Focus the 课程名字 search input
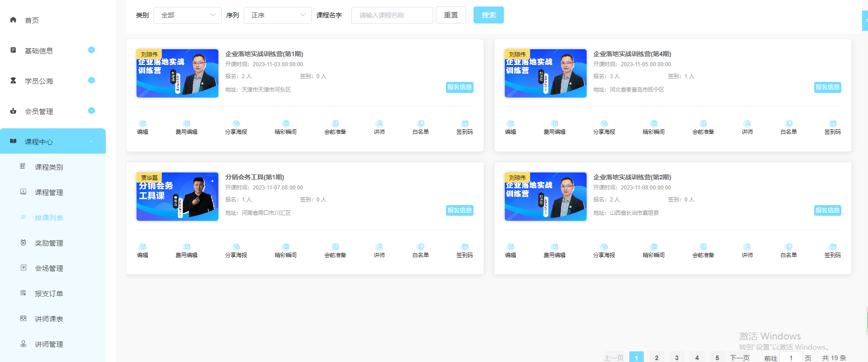 [392, 15]
